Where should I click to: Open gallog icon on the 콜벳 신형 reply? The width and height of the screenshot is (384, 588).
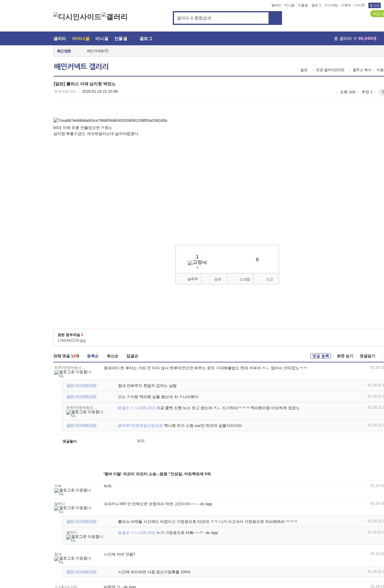pos(85,413)
